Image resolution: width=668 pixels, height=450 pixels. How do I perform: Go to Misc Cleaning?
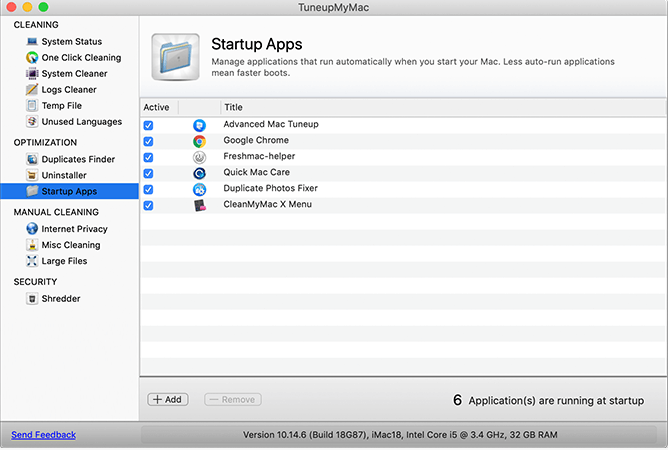pos(71,245)
